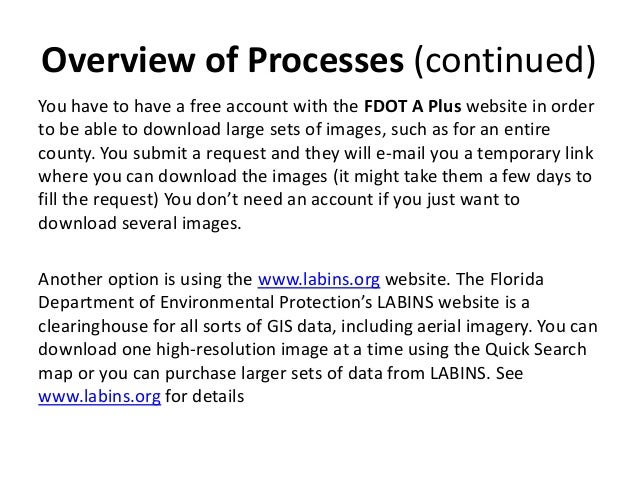Click the 'Overview of Processes' slide title
Screen dimensions: 638x479
pos(223,60)
